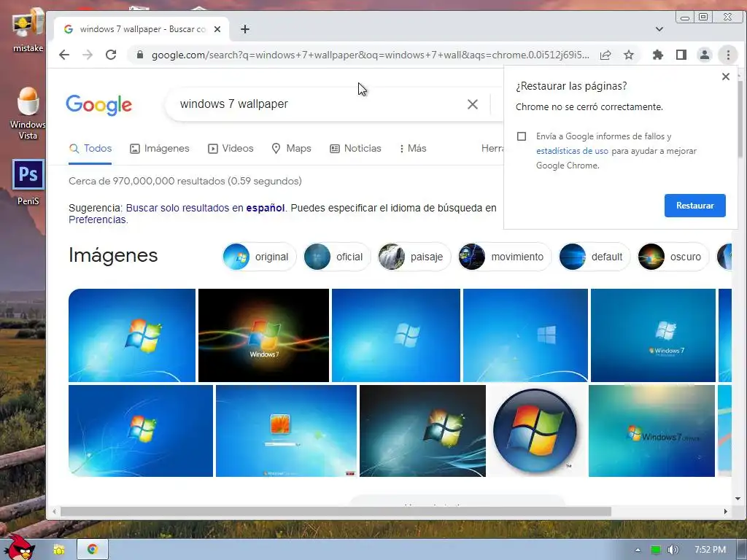747x560 pixels.
Task: Click the 7:52 PM taskbar clock
Action: (710, 550)
